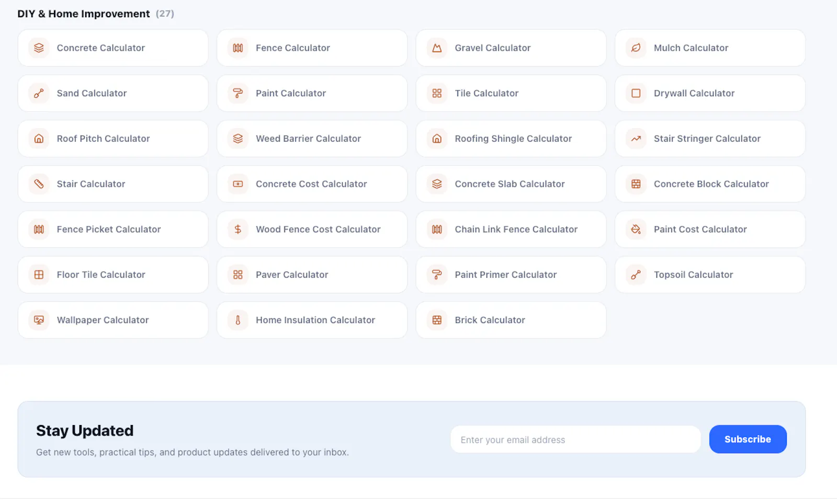Click the Weed Barrier Calculator layers icon
837x504 pixels.
[238, 139]
